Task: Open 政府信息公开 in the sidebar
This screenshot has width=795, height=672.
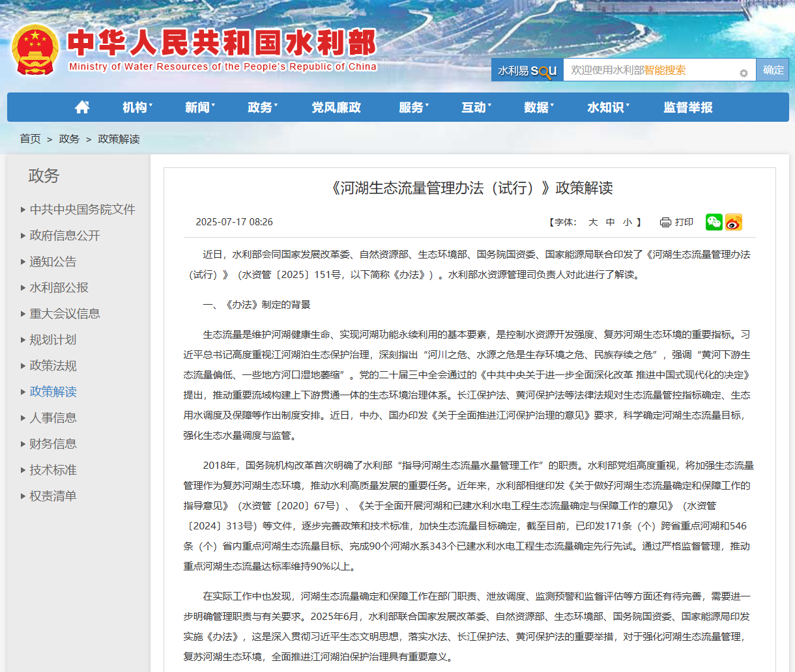Action: [65, 236]
